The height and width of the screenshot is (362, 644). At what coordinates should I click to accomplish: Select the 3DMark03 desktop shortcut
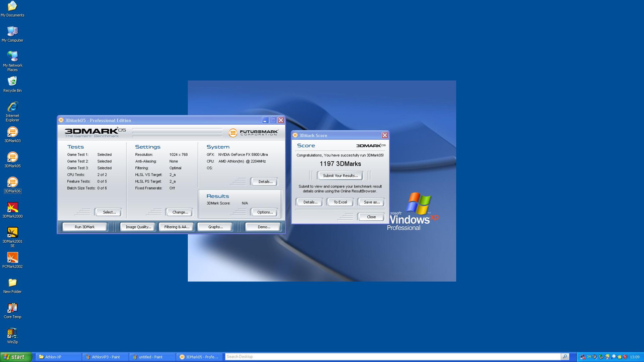click(12, 135)
